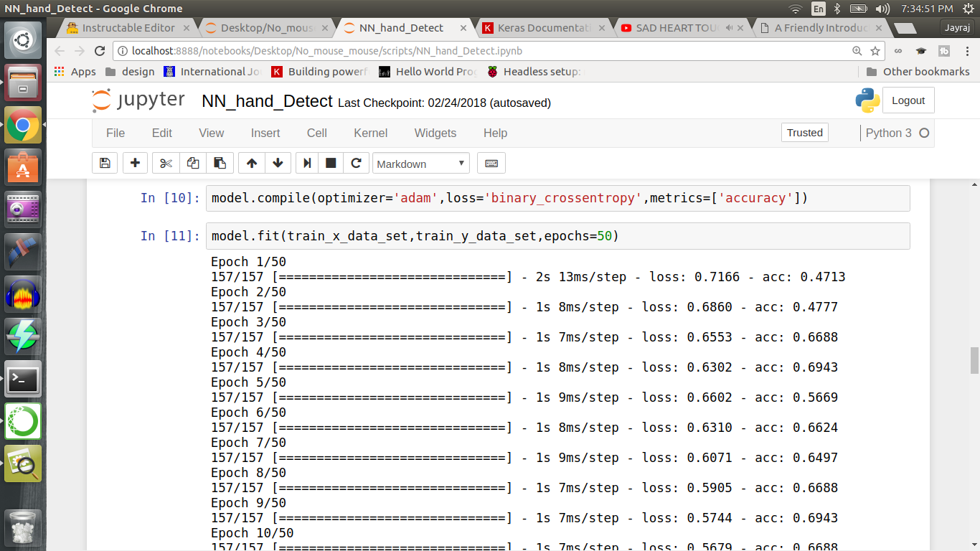The height and width of the screenshot is (551, 980).
Task: Open Files manager from the launcher
Action: point(23,83)
